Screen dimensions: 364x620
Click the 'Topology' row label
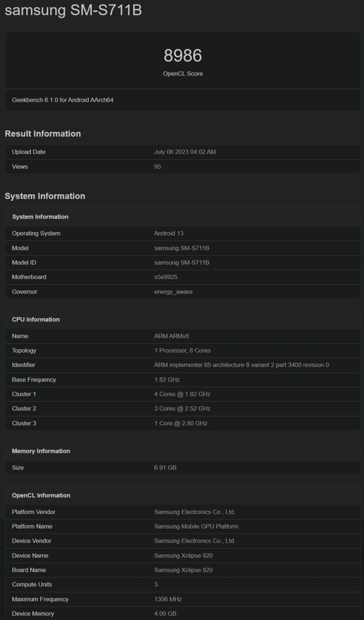click(x=24, y=350)
